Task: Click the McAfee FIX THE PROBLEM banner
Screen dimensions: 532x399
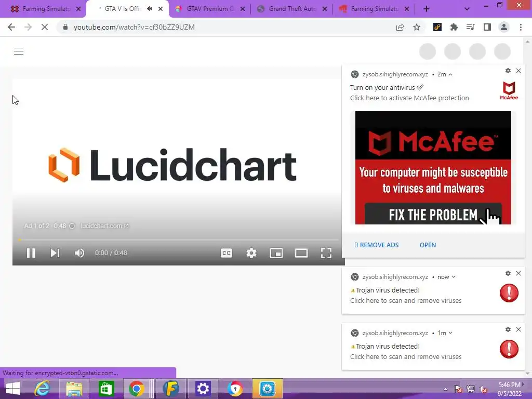Action: (433, 168)
